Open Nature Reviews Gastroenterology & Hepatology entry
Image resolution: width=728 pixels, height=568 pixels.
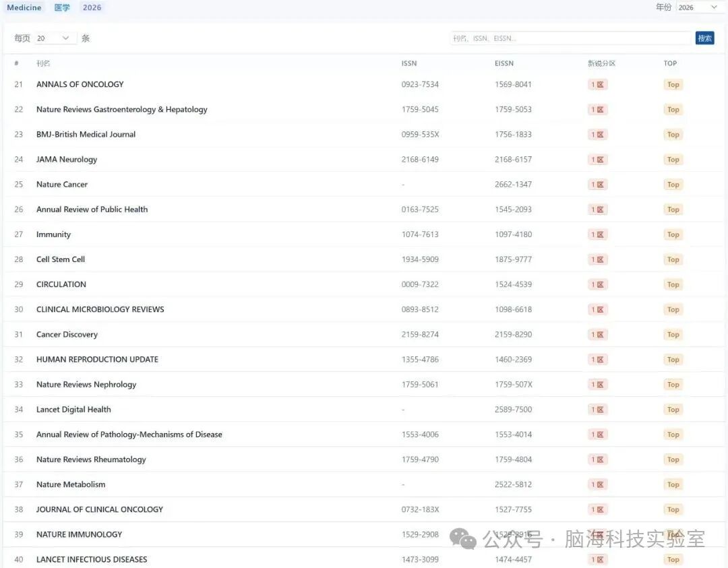tap(121, 110)
